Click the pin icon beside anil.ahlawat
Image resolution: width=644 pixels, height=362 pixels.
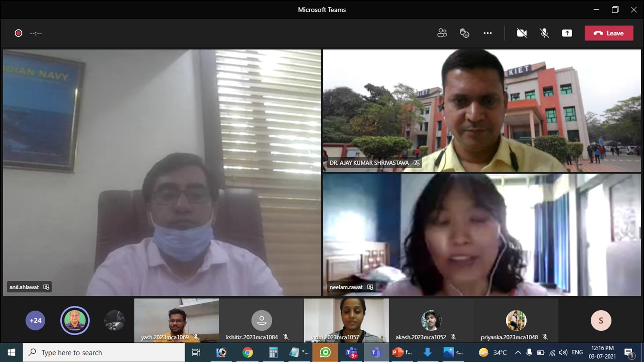click(47, 287)
